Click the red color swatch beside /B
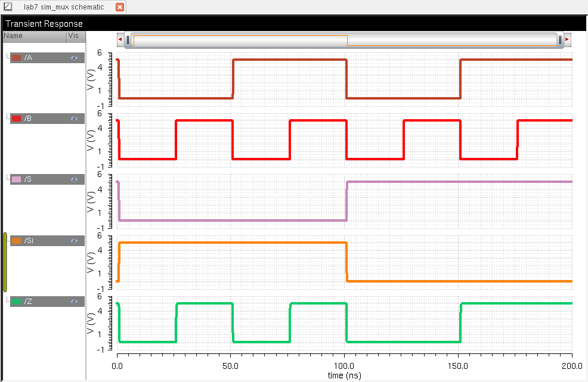The height and width of the screenshot is (382, 588). [17, 119]
